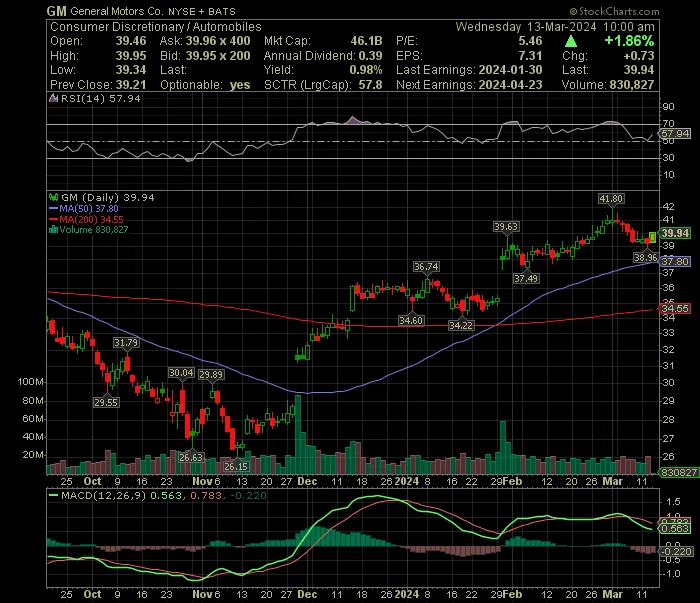Click the 37.80 MA(50) axis tag
Viewport: 700px width, 603px height.
click(675, 261)
